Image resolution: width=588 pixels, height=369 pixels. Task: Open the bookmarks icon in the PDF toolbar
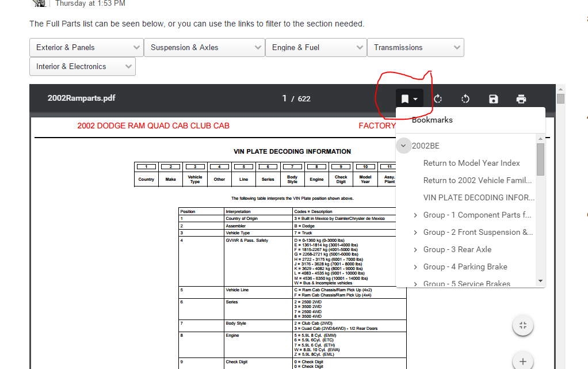click(x=409, y=98)
